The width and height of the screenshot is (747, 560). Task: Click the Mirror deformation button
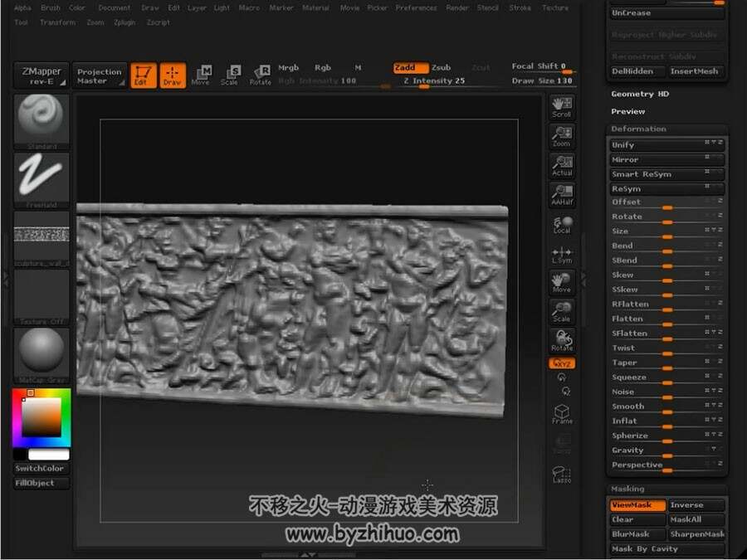click(667, 159)
